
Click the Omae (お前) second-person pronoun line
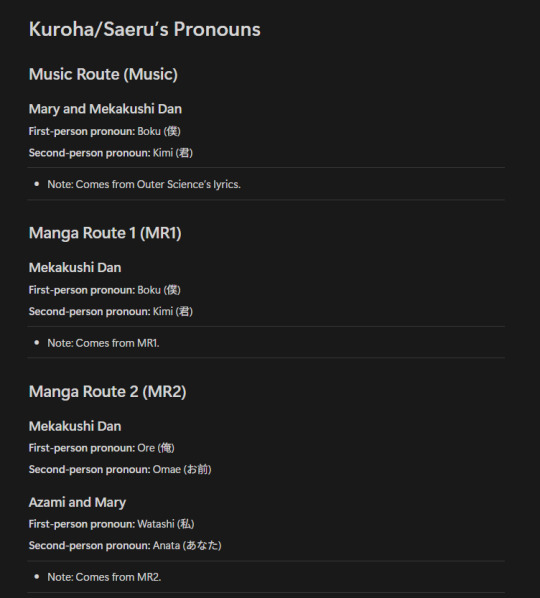click(x=120, y=469)
